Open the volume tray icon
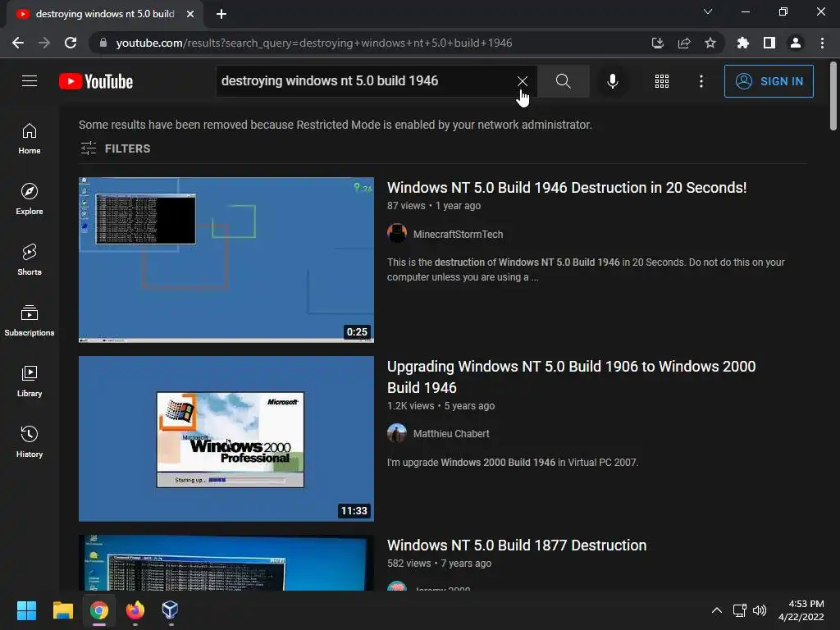 pos(760,610)
